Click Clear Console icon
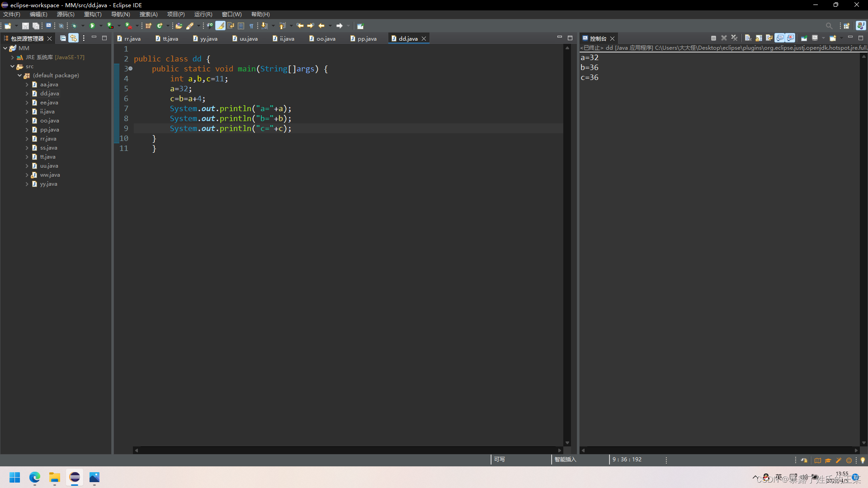Screen dimensions: 868x488 point(748,38)
